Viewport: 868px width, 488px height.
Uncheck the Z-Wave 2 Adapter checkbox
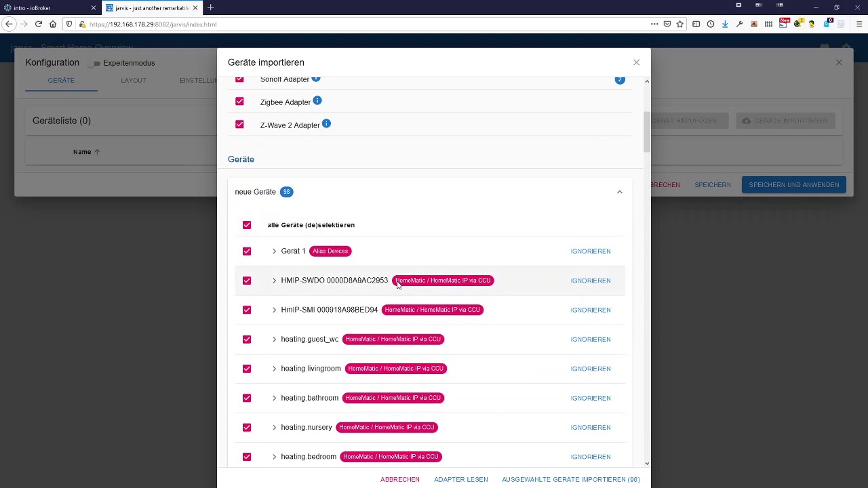239,125
